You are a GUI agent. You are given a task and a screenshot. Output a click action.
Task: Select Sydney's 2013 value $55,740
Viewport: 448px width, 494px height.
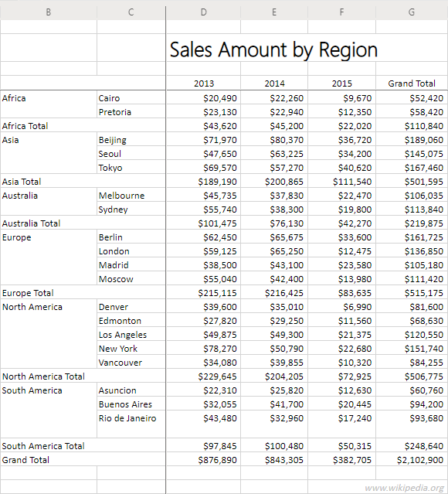219,210
